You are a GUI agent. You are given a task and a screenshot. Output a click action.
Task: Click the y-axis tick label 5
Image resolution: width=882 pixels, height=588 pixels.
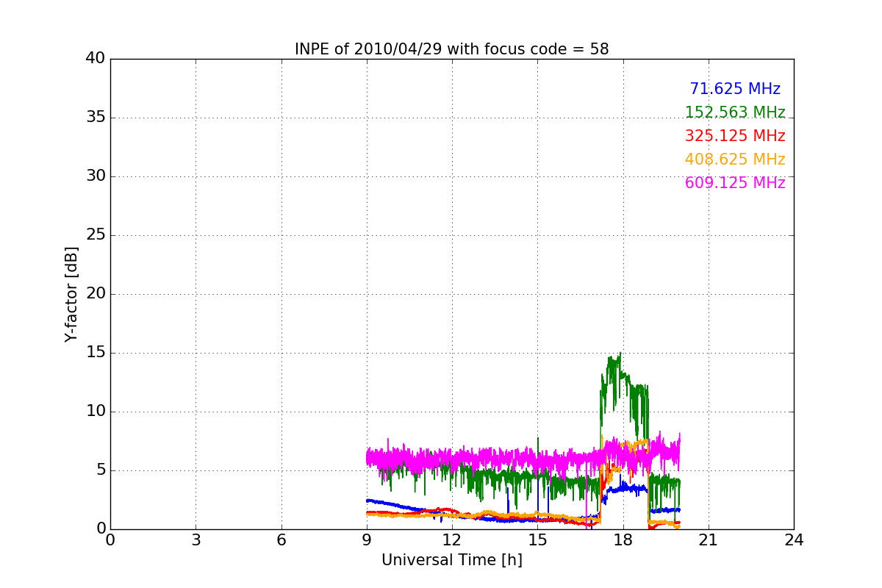[x=100, y=470]
